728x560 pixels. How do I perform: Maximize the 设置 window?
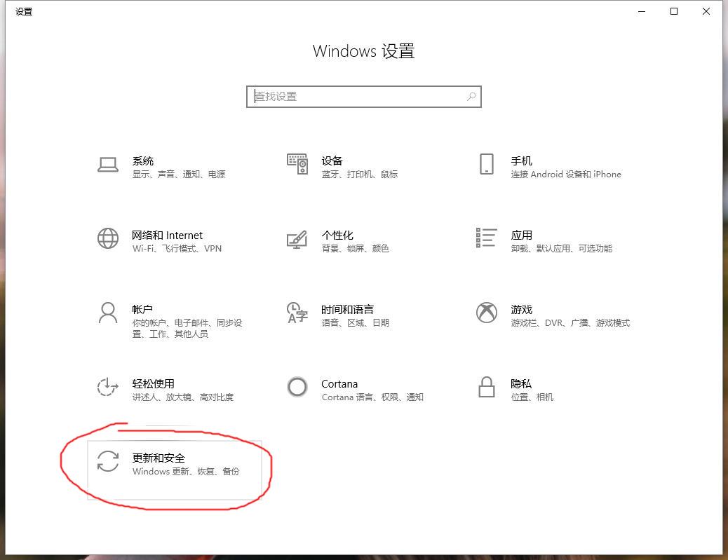pos(674,11)
